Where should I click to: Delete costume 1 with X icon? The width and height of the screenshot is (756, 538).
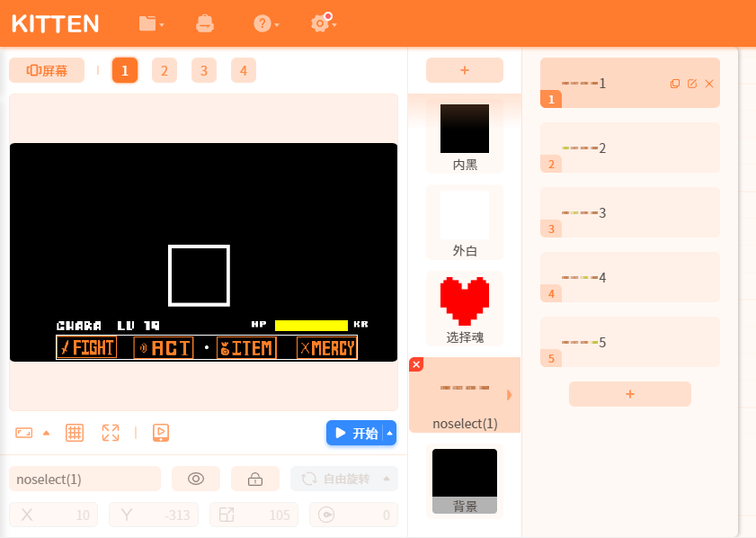[709, 84]
